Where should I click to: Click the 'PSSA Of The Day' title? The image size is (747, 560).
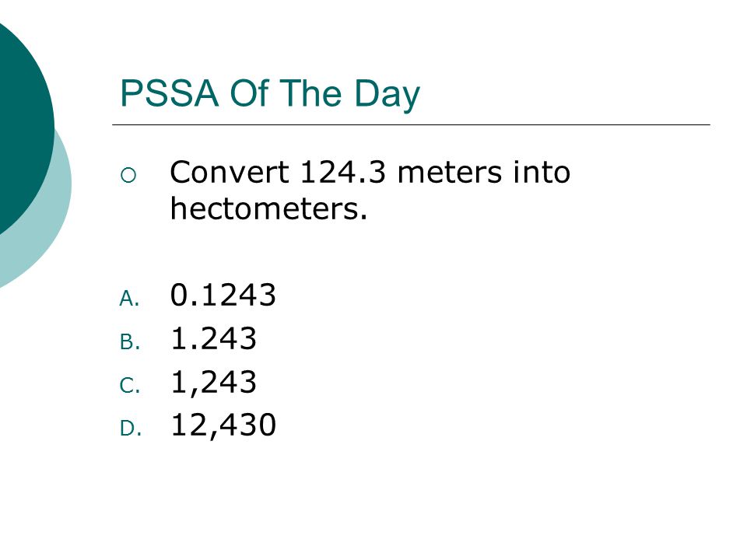pos(270,94)
